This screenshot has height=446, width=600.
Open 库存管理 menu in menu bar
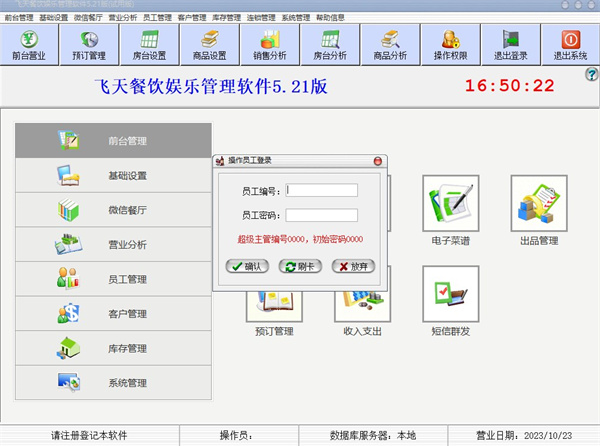click(227, 18)
